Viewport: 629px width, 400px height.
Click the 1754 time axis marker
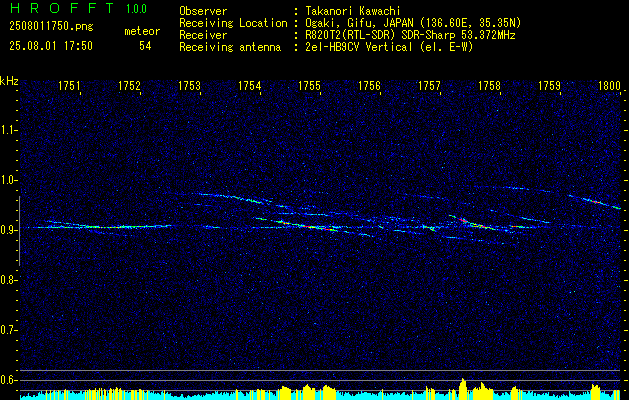pos(250,86)
